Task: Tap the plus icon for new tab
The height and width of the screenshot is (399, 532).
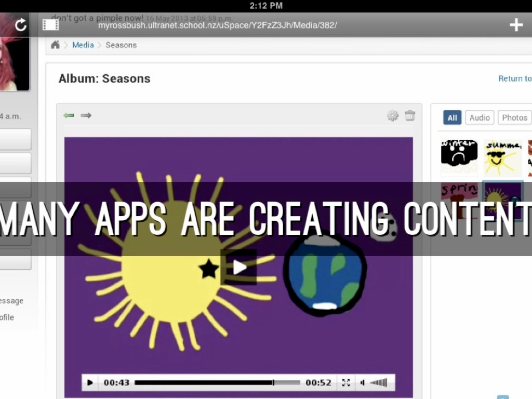Action: point(516,24)
